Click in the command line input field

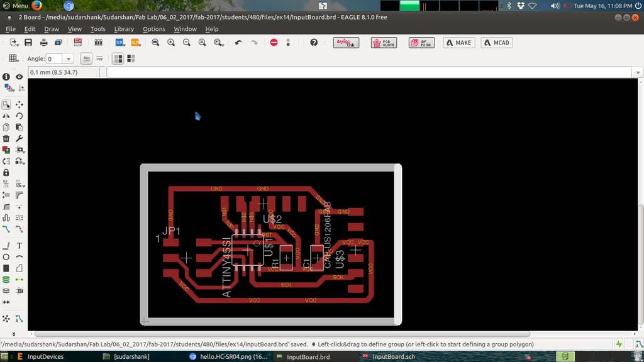point(369,72)
